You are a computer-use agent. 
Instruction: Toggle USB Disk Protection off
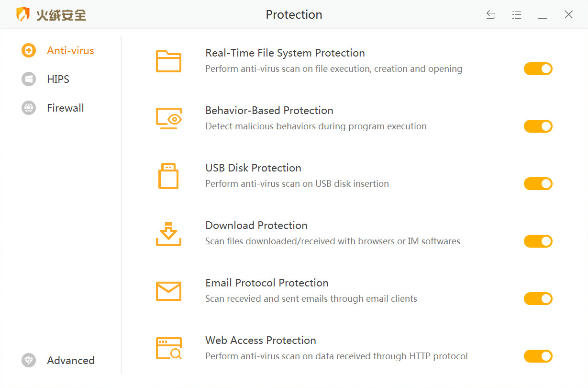point(538,184)
